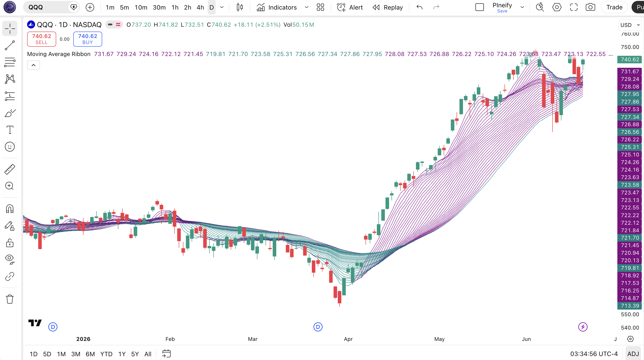This screenshot has width=644, height=360.
Task: Expand the timeframe interval dropdown
Action: pyautogui.click(x=222, y=7)
